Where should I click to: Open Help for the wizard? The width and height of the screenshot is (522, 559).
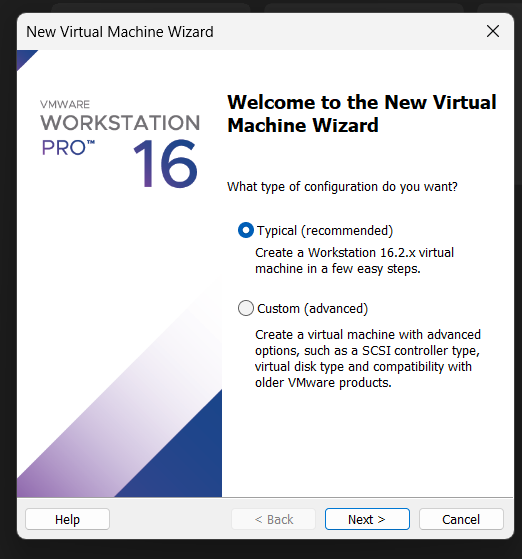(67, 519)
